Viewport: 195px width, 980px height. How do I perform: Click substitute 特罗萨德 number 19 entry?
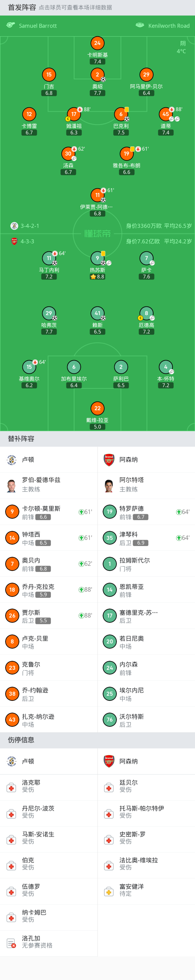tap(110, 512)
